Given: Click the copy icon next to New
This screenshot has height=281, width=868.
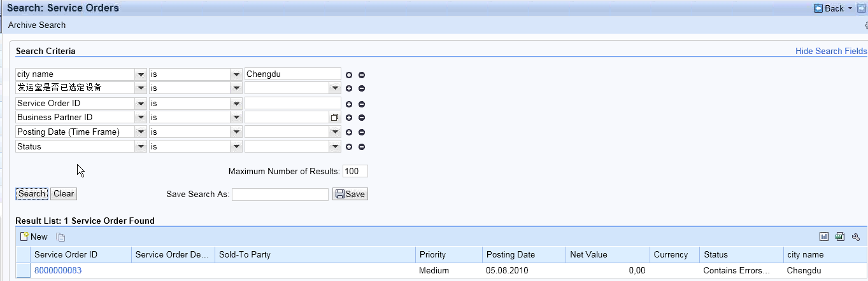Looking at the screenshot, I should [x=60, y=237].
